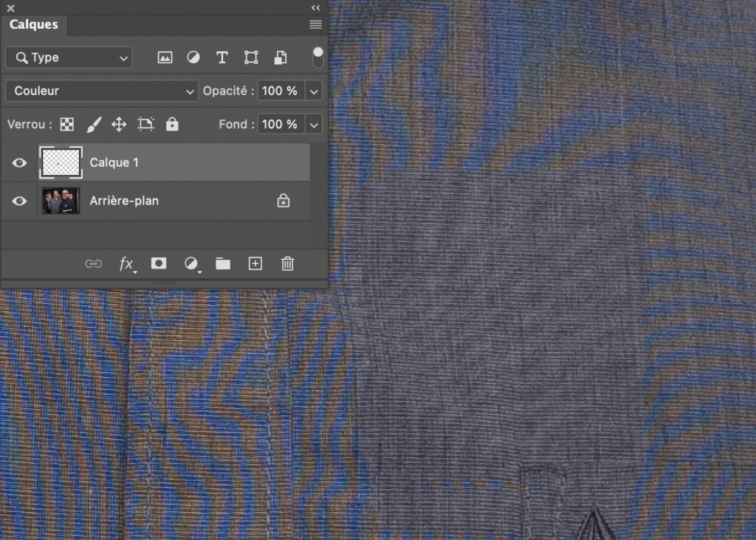Lock image pixels with brush icon
The width and height of the screenshot is (756, 540).
tap(93, 125)
